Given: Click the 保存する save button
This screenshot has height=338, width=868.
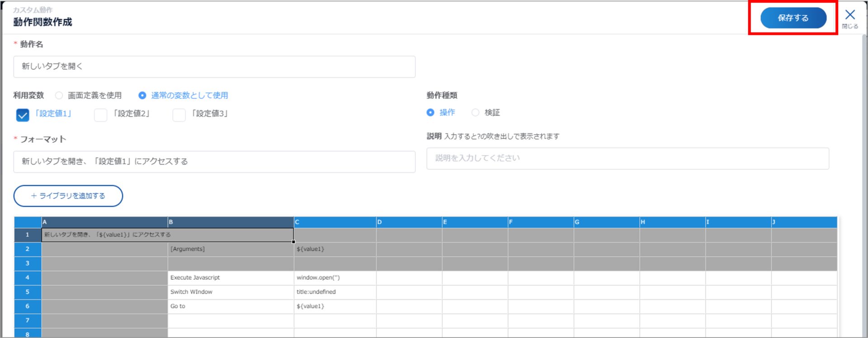Looking at the screenshot, I should click(793, 18).
